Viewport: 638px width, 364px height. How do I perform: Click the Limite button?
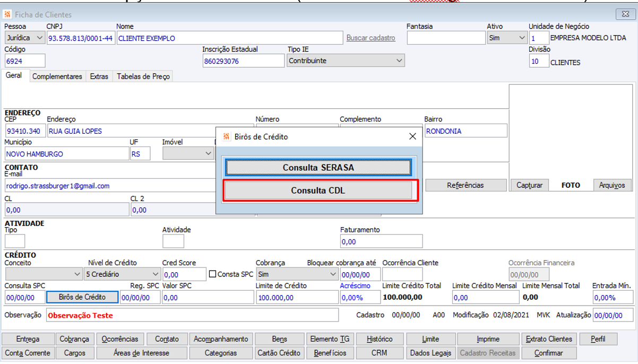430,339
